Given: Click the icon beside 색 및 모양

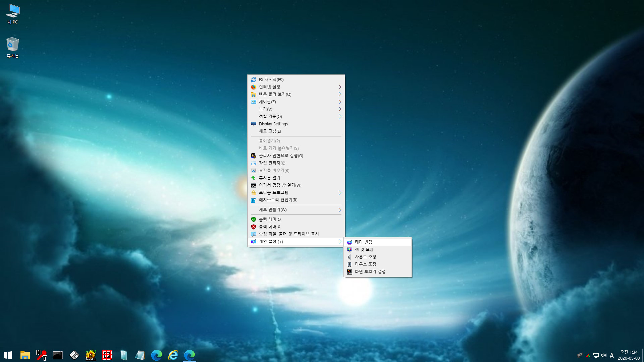Looking at the screenshot, I should point(350,250).
